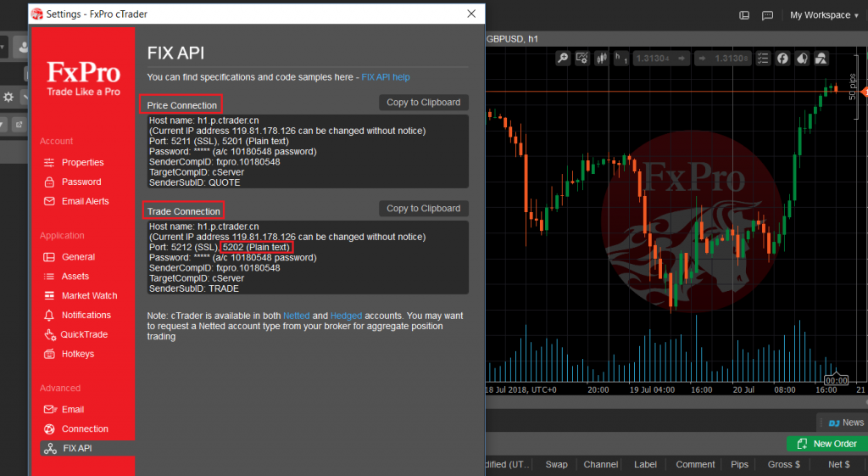The width and height of the screenshot is (868, 476).
Task: Copy Trade Connection details to clipboard
Action: point(424,209)
